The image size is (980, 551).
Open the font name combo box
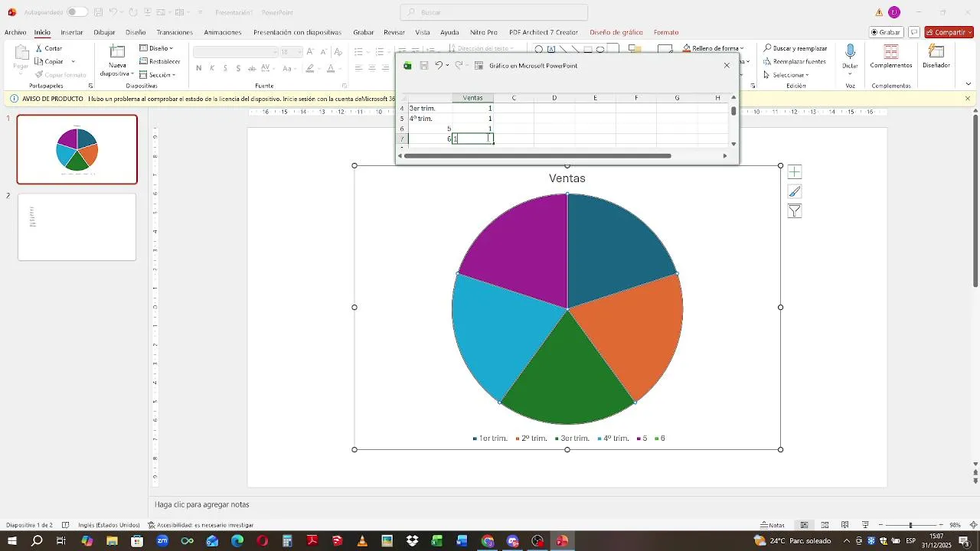pyautogui.click(x=236, y=52)
